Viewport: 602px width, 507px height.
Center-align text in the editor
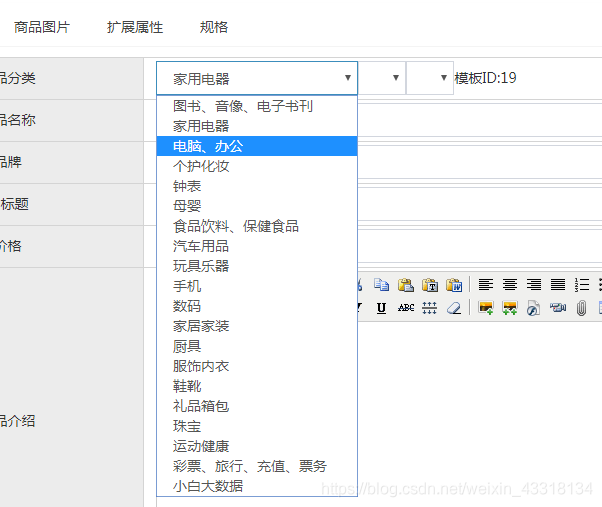[x=510, y=285]
